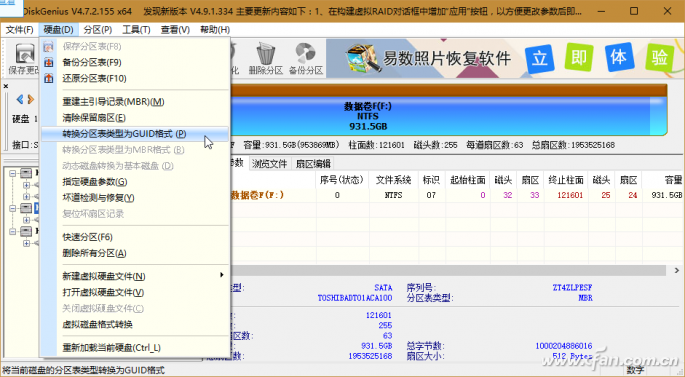This screenshot has height=377, width=685.
Task: Select the first hard disk icon in tree
Action: (x=26, y=173)
